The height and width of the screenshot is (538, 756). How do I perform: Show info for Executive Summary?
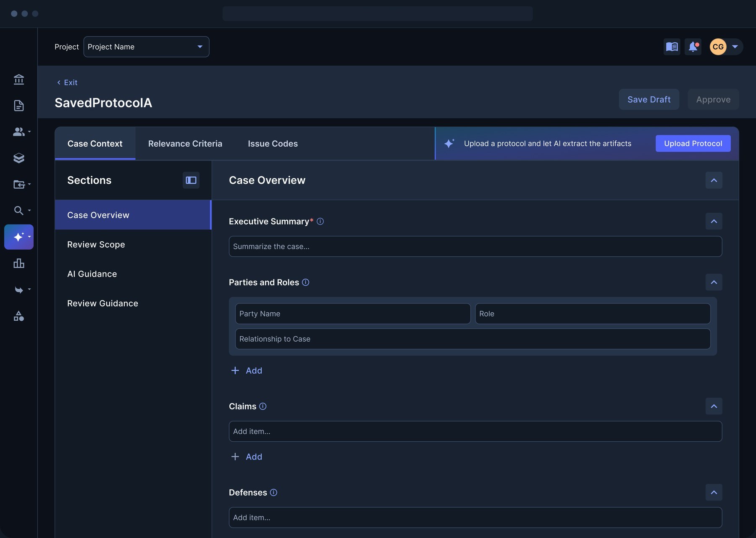click(320, 222)
